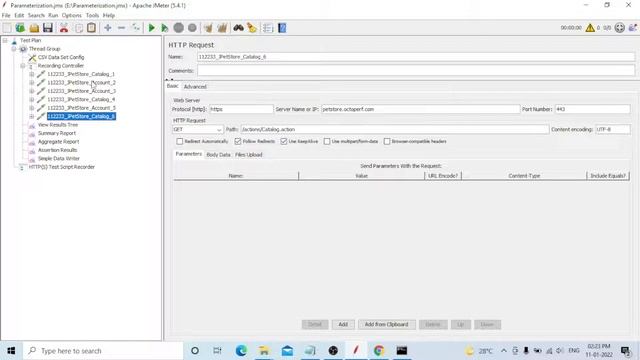The image size is (640, 360).
Task: Collapse the Recording Controller node
Action: [x=23, y=66]
